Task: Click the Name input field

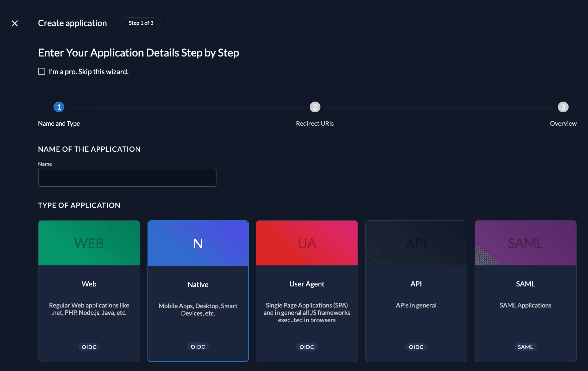Action: [x=127, y=177]
